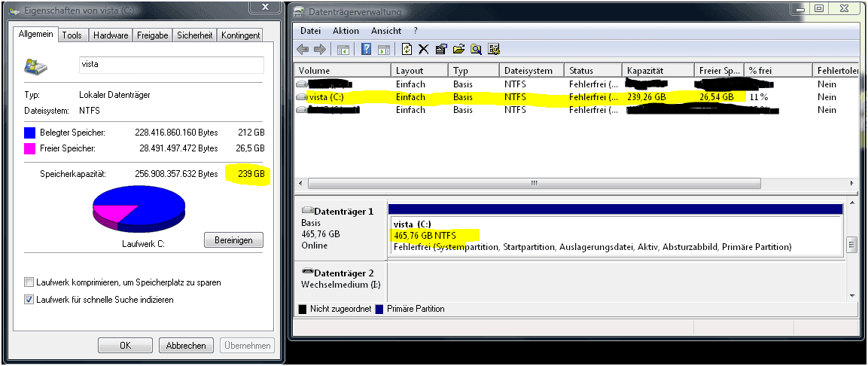Click the back arrow in Datenträgerverwaltung toolbar

[303, 49]
